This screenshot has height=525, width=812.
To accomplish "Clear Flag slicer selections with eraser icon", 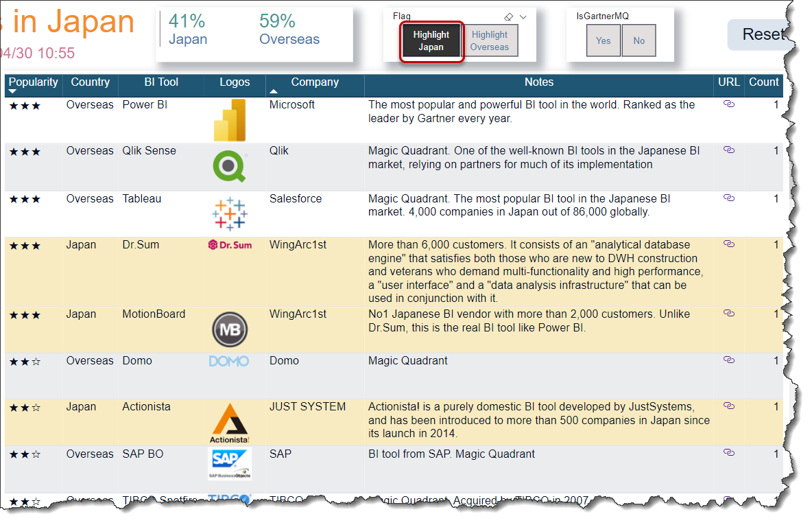I will click(x=509, y=17).
